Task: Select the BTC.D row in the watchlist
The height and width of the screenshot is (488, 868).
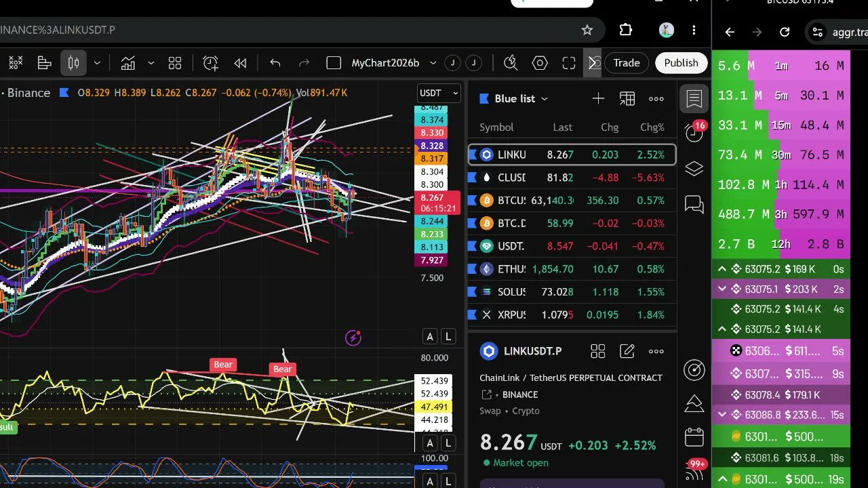Action: click(x=572, y=223)
